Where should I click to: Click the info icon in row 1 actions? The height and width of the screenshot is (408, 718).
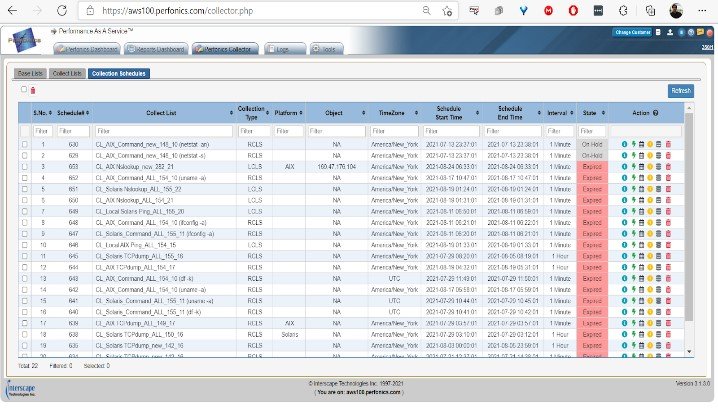coord(624,145)
